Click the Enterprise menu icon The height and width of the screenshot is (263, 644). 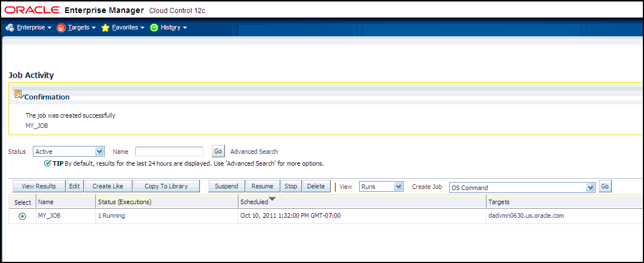10,28
